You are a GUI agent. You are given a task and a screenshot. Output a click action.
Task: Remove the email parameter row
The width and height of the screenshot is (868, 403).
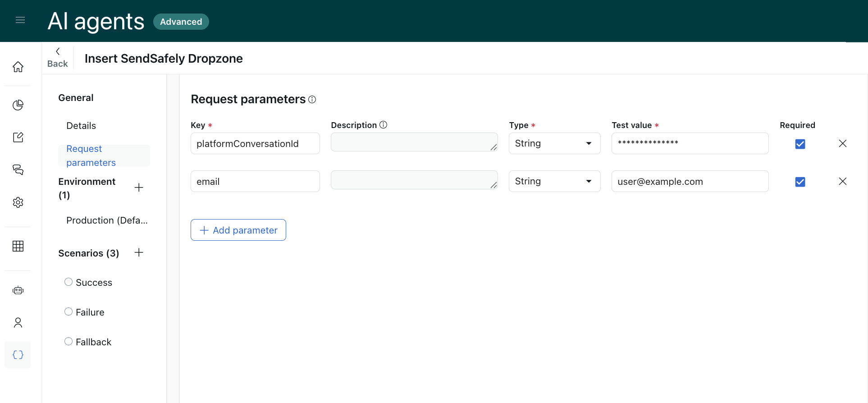tap(843, 181)
